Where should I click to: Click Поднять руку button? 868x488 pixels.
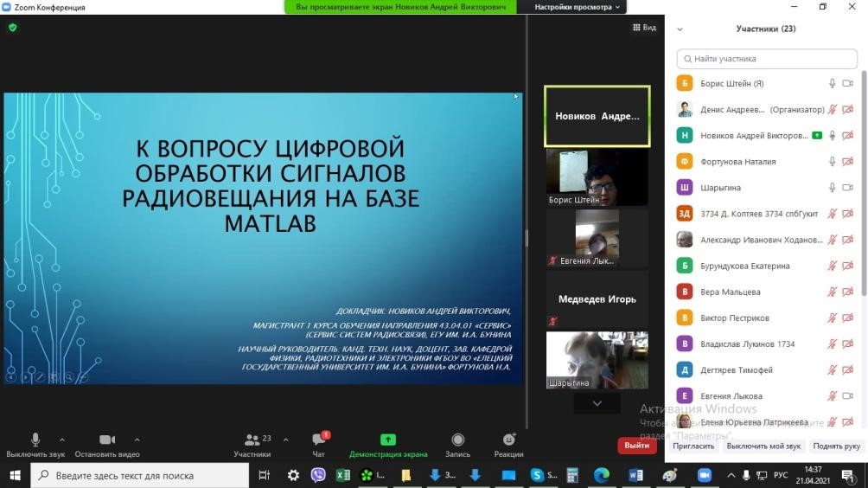(837, 446)
